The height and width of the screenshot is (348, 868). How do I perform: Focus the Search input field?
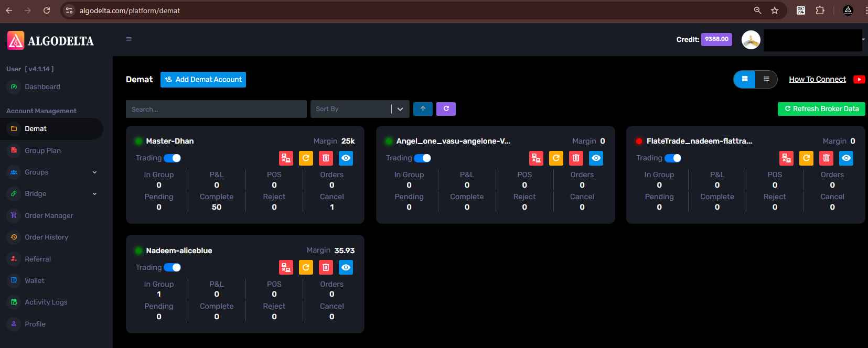(216, 109)
